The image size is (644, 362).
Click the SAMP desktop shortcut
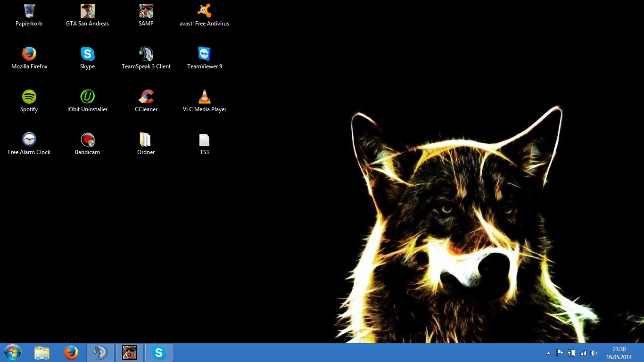coord(146,11)
